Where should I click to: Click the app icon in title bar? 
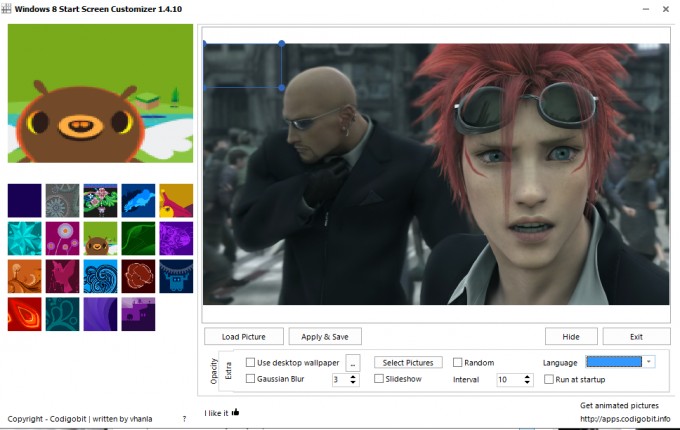(6, 8)
